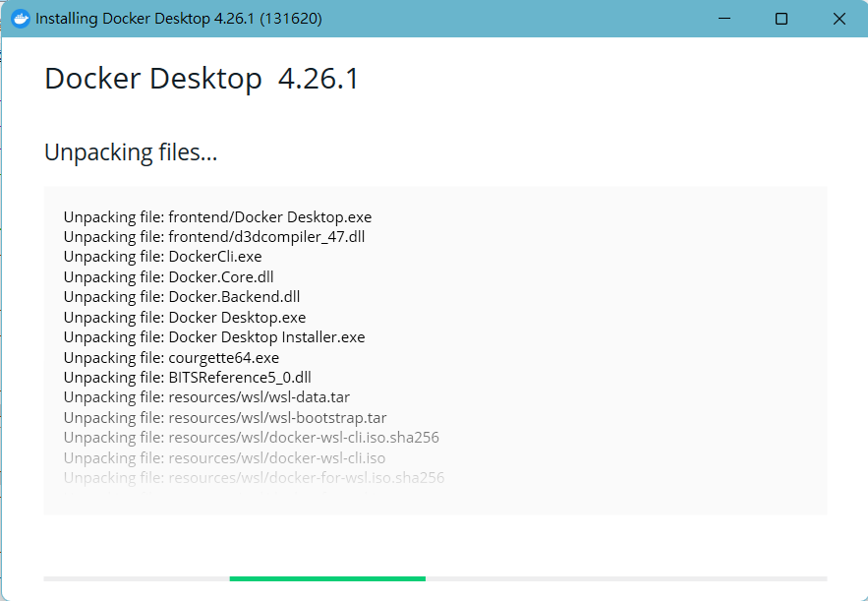The height and width of the screenshot is (601, 868).
Task: Select the Docker Desktop Installer.exe log line
Action: (x=214, y=337)
